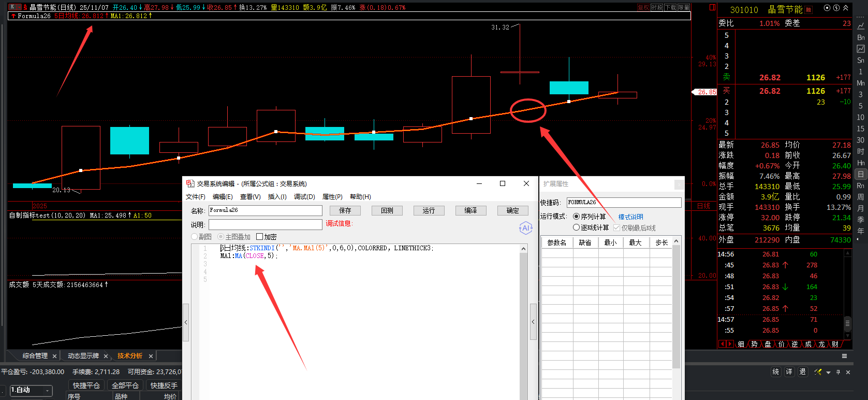Click the 确定 button

coord(513,210)
